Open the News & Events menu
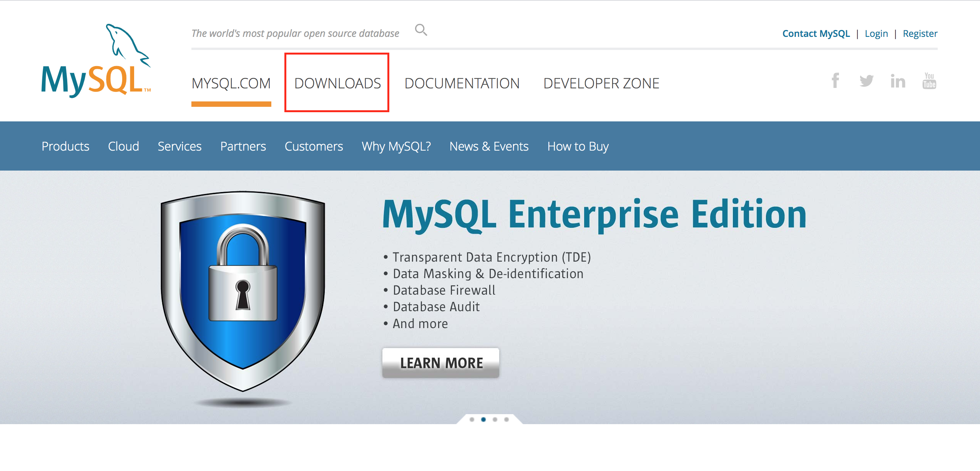Viewport: 980px width, 471px height. (489, 146)
